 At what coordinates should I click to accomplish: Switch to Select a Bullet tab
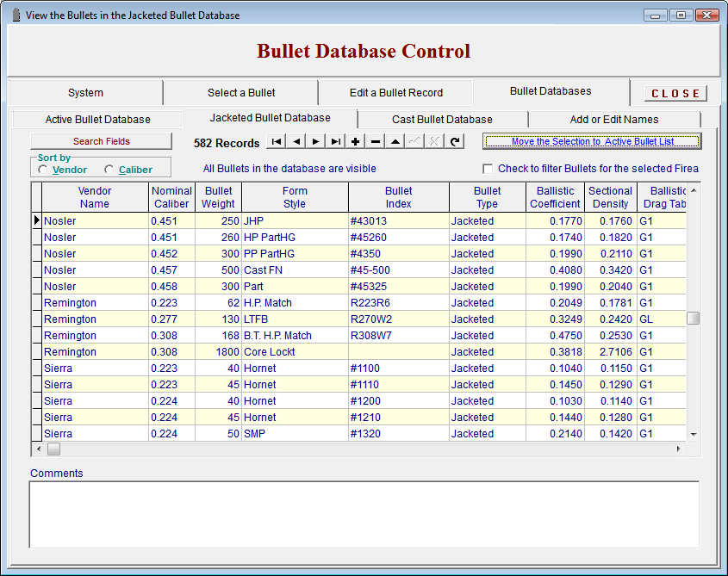pyautogui.click(x=241, y=93)
